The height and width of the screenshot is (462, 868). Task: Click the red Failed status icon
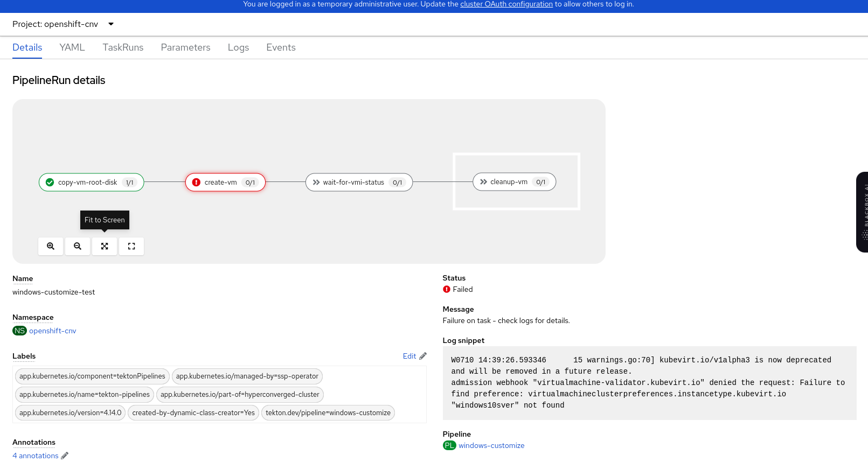(x=447, y=289)
